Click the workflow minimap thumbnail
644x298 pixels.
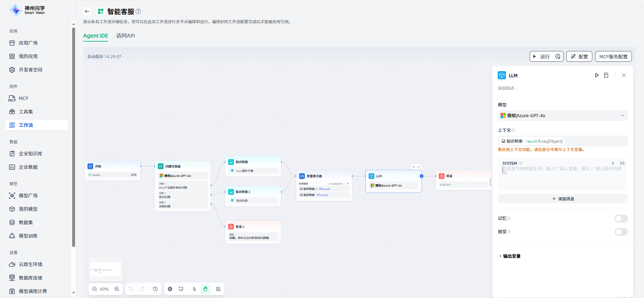click(x=106, y=270)
